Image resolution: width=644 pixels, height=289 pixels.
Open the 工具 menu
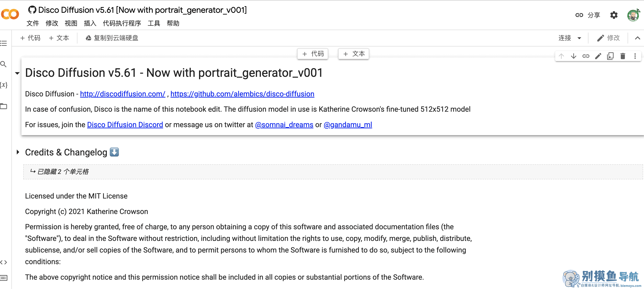[x=154, y=23]
